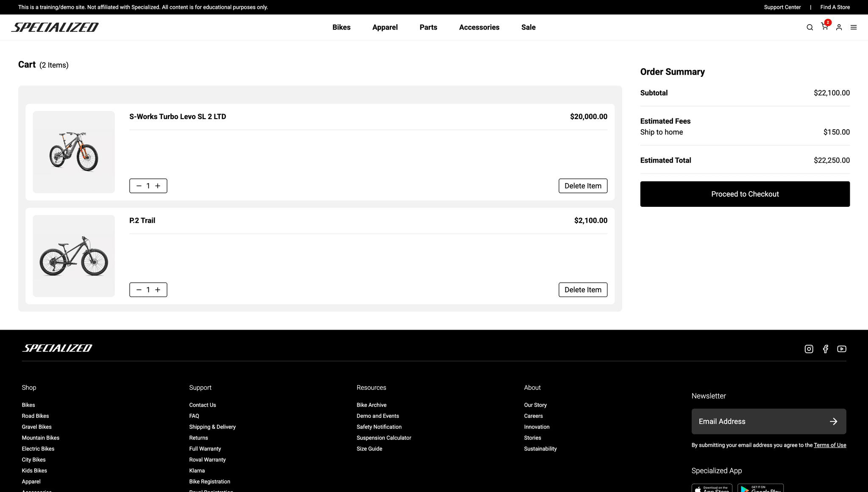
Task: Open the Parts menu
Action: pyautogui.click(x=428, y=28)
